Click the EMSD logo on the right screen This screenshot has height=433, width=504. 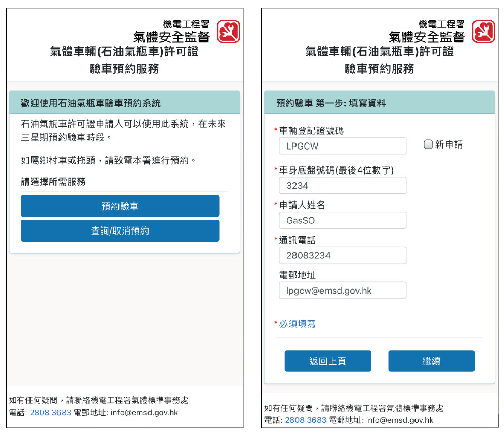pos(483,32)
